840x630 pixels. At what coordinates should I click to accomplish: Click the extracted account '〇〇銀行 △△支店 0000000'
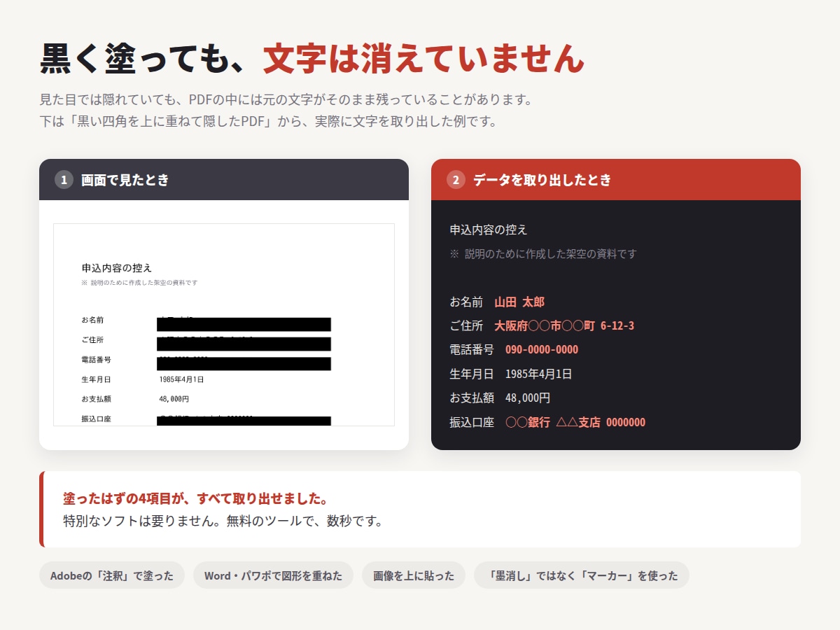(x=575, y=422)
